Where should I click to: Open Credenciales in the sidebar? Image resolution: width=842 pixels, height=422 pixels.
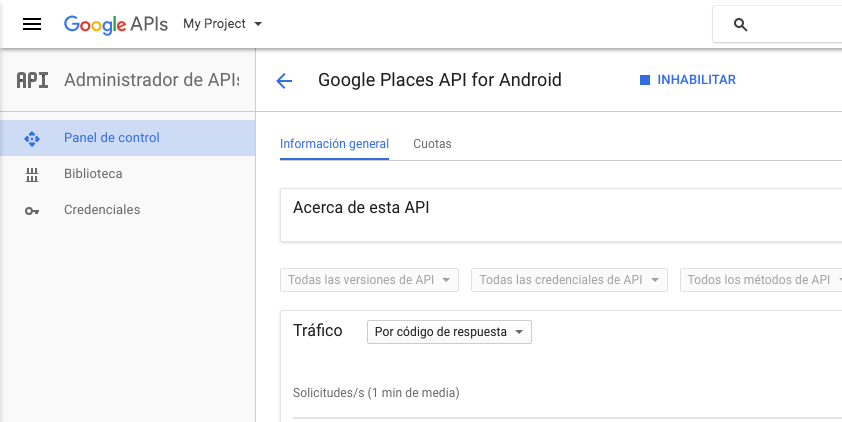(128, 210)
